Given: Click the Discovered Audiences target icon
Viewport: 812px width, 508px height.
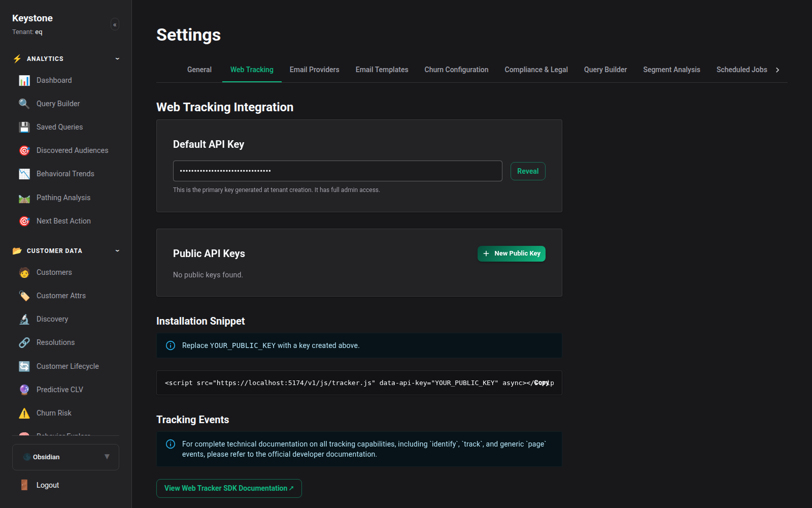Looking at the screenshot, I should [24, 150].
